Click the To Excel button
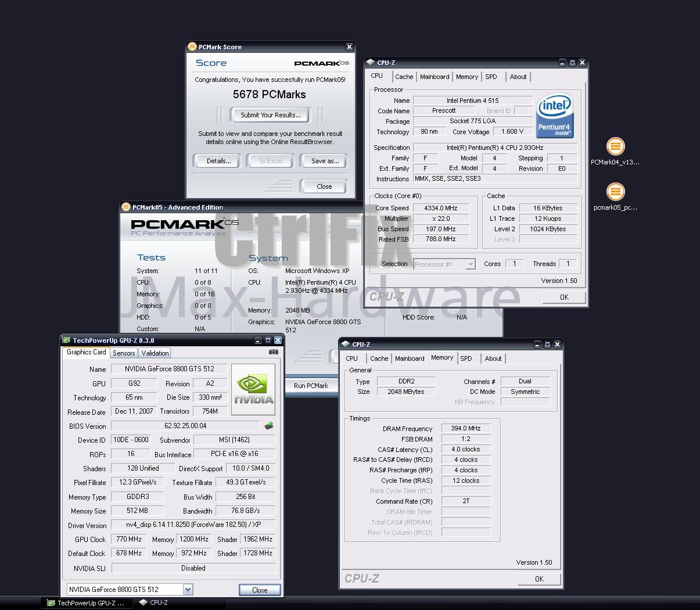Image resolution: width=700 pixels, height=610 pixels. [271, 161]
